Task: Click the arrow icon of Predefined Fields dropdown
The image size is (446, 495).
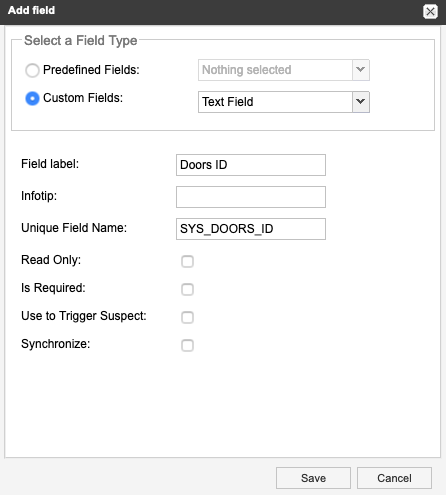Action: tap(361, 70)
